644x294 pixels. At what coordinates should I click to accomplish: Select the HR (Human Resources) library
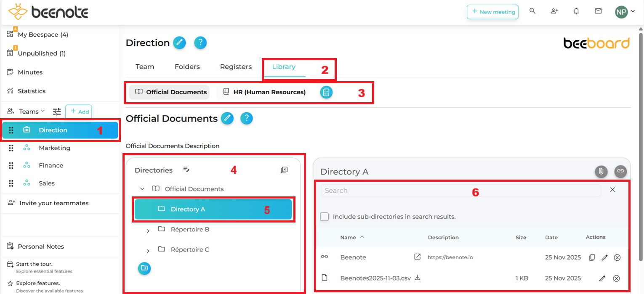click(x=264, y=92)
